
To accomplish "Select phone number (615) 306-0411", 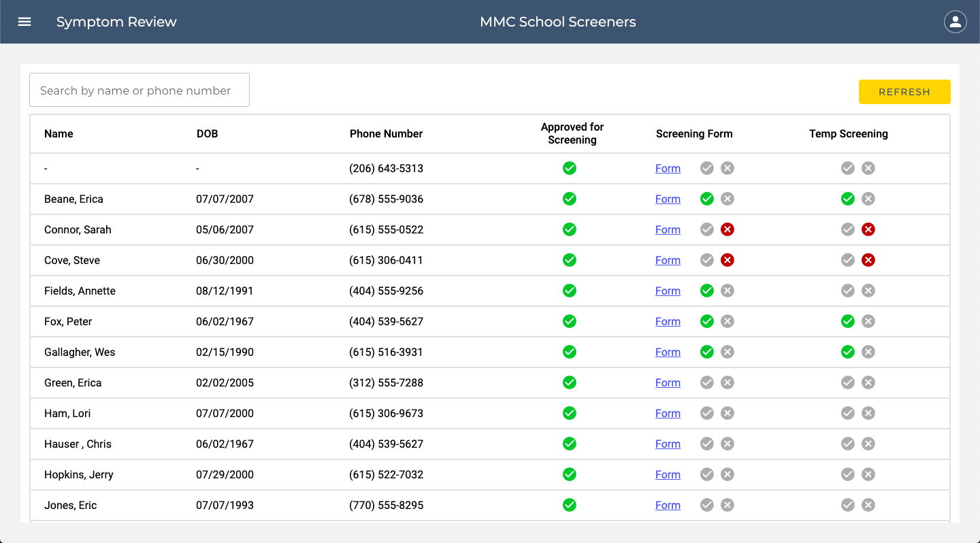I will pyautogui.click(x=386, y=260).
